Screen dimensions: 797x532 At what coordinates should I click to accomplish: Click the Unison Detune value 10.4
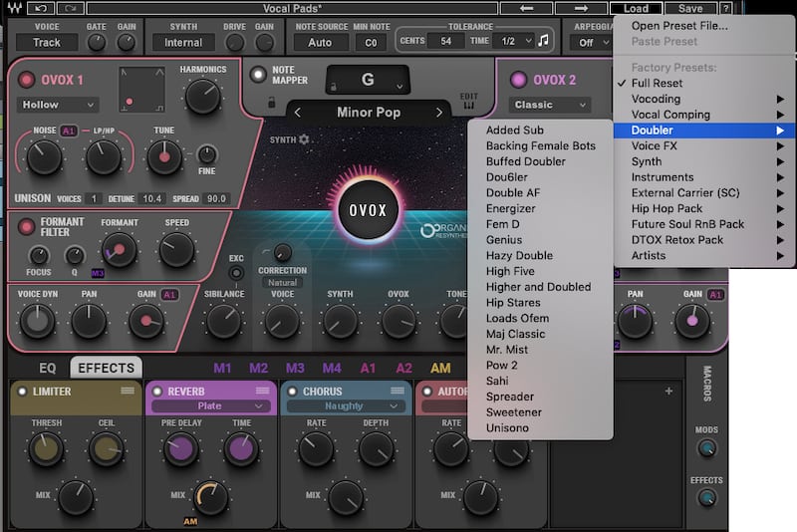[152, 198]
